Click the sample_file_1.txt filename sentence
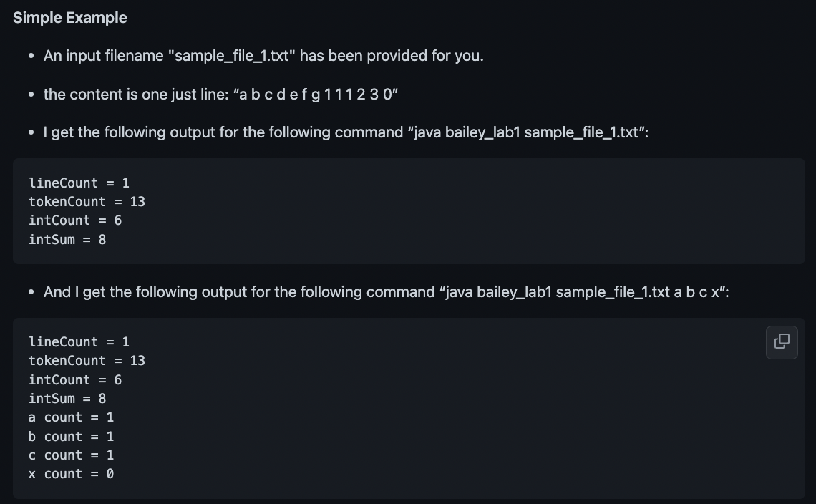The image size is (816, 504). click(x=263, y=56)
